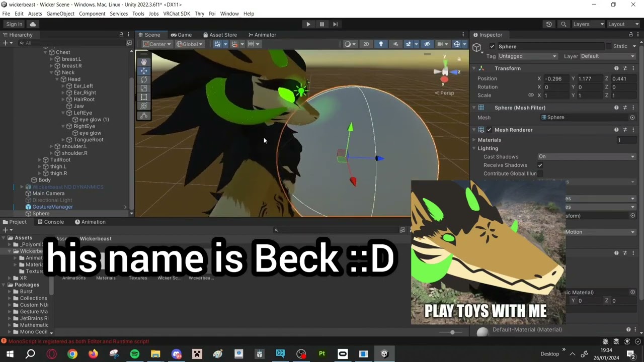The width and height of the screenshot is (644, 362).
Task: Open the Tag Untagged dropdown
Action: tap(527, 56)
